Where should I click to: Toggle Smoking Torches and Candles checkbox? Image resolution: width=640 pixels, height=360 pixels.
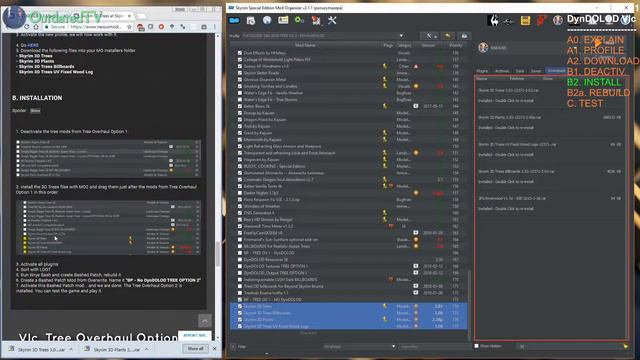(x=240, y=86)
